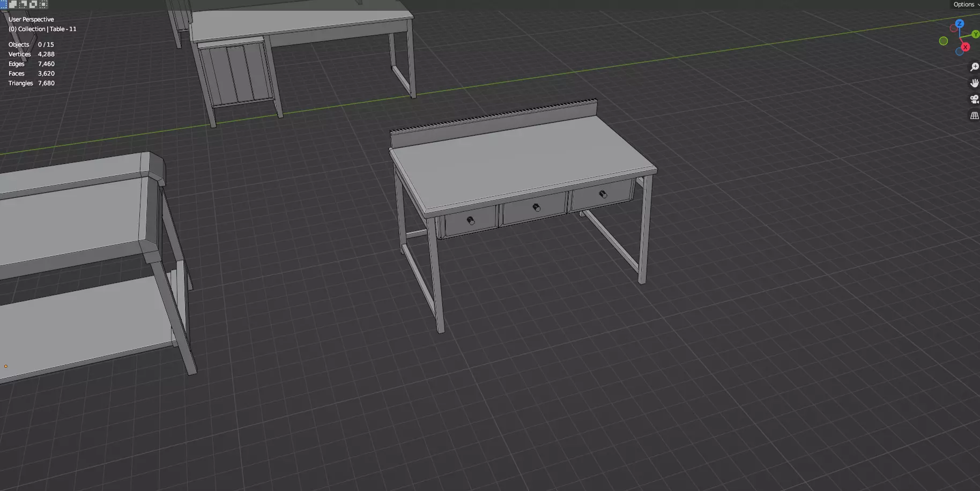Viewport: 980px width, 491px height.
Task: Activate the Set new selection mode icon
Action: pos(3,4)
